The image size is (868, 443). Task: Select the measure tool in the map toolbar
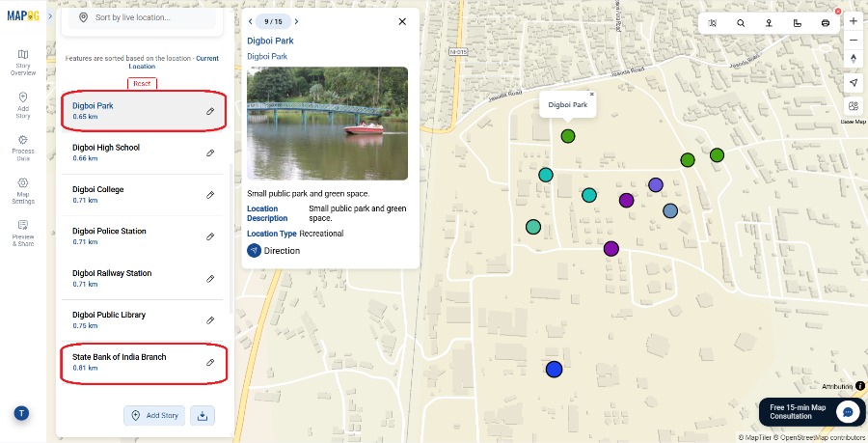coord(798,23)
